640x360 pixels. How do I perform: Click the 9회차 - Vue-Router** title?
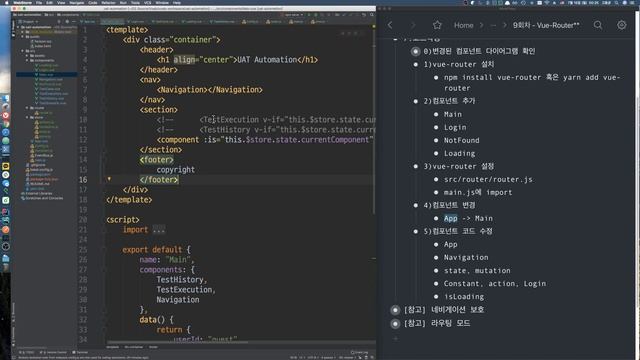[546, 25]
